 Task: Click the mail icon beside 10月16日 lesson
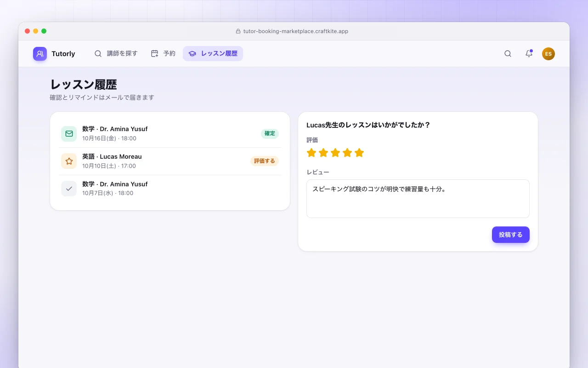[69, 134]
